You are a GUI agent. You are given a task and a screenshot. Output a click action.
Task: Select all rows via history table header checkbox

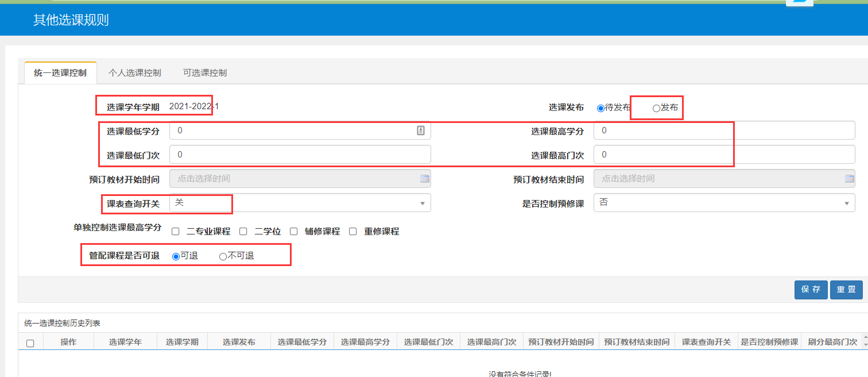point(30,343)
